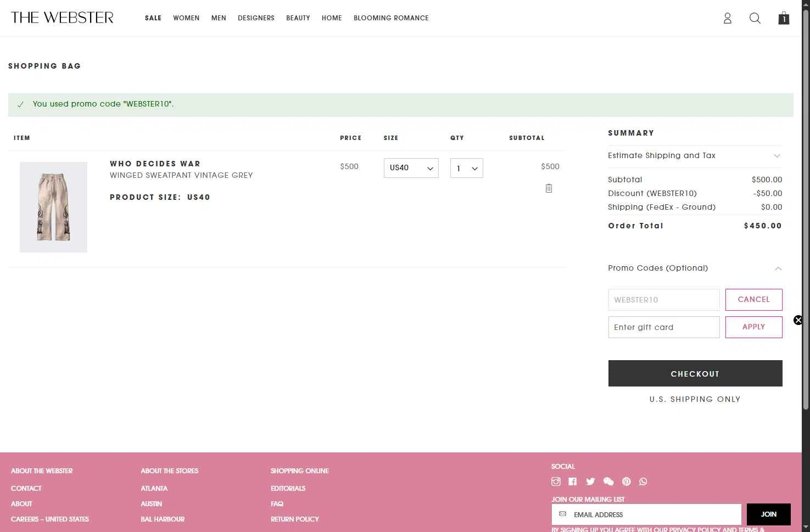The width and height of the screenshot is (810, 532).
Task: Open the EDITORIALS footer link
Action: 288,488
